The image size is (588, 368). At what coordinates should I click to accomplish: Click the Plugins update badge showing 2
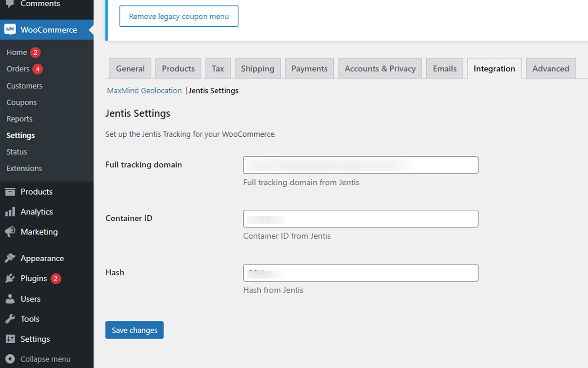(56, 279)
